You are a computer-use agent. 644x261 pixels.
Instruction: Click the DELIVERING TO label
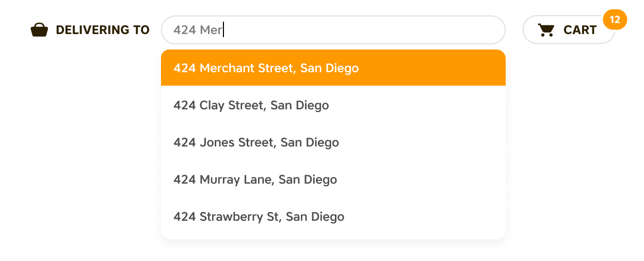[103, 30]
